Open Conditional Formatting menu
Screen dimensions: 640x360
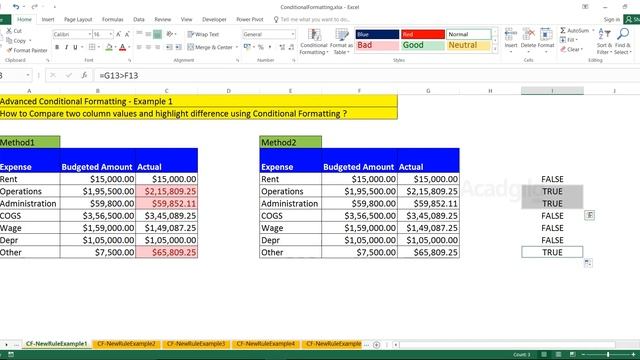(x=313, y=42)
